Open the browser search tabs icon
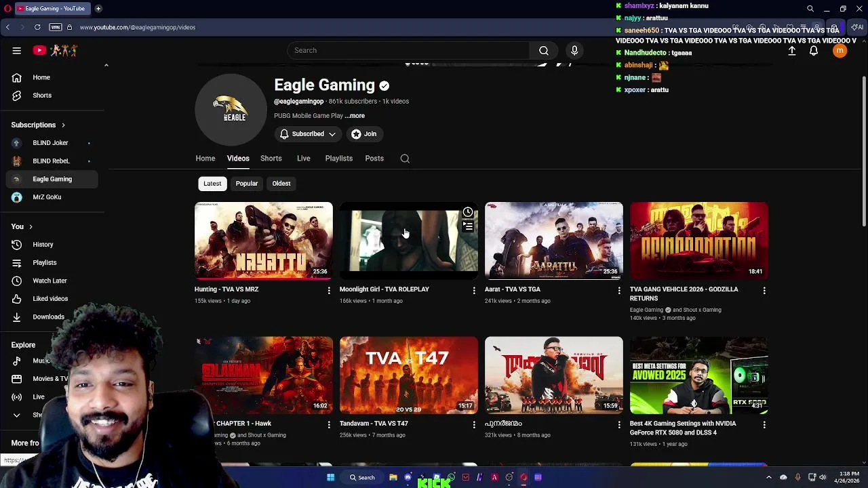This screenshot has width=868, height=488. [810, 9]
